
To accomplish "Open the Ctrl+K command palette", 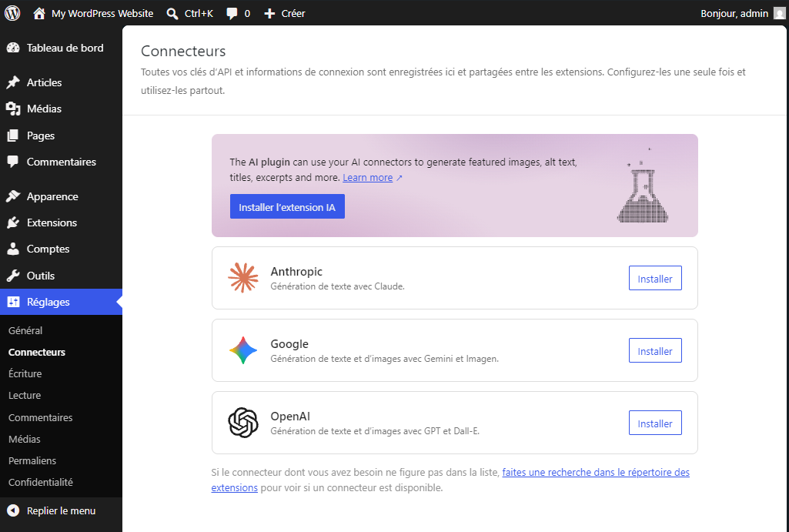I will click(x=190, y=14).
